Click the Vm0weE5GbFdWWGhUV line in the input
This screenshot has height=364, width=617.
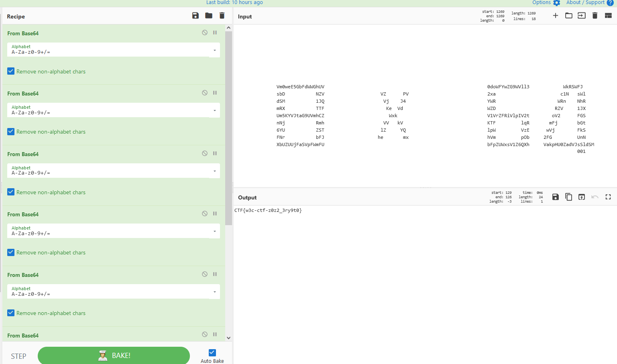[x=300, y=87]
